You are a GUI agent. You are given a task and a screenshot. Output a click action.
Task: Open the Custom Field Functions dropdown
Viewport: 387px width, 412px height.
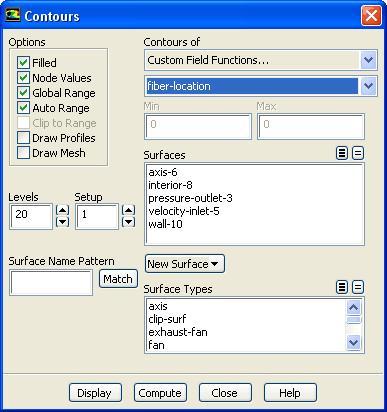click(368, 60)
